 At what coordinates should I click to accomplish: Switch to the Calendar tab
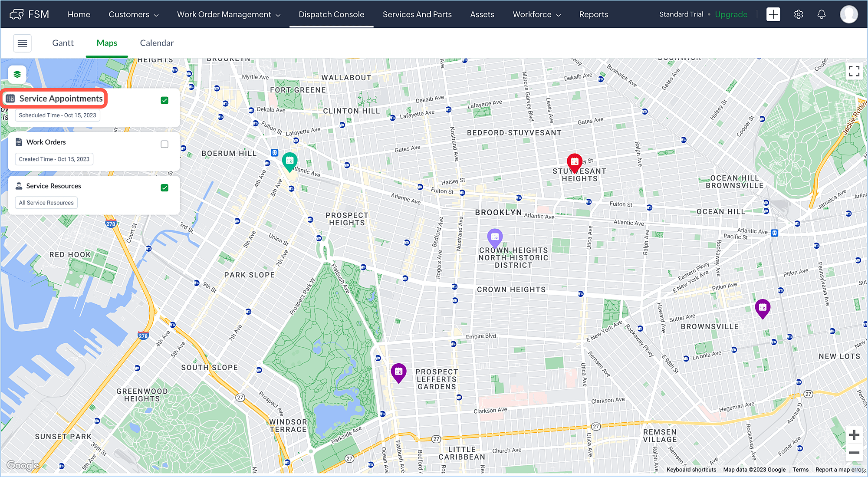[x=157, y=43]
